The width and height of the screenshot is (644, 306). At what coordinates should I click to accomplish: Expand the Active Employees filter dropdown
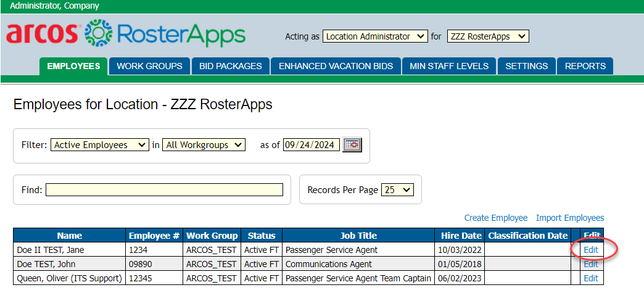[99, 145]
